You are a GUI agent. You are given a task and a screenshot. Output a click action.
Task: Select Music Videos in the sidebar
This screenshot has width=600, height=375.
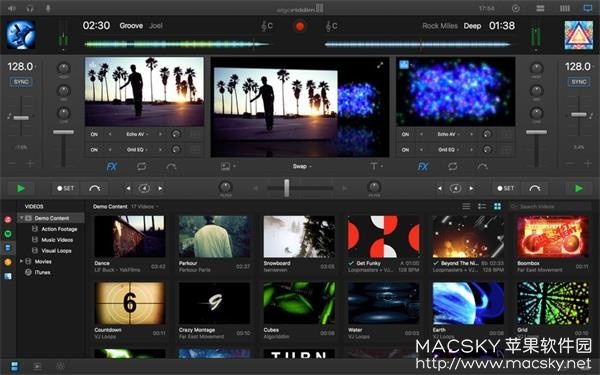pyautogui.click(x=57, y=240)
